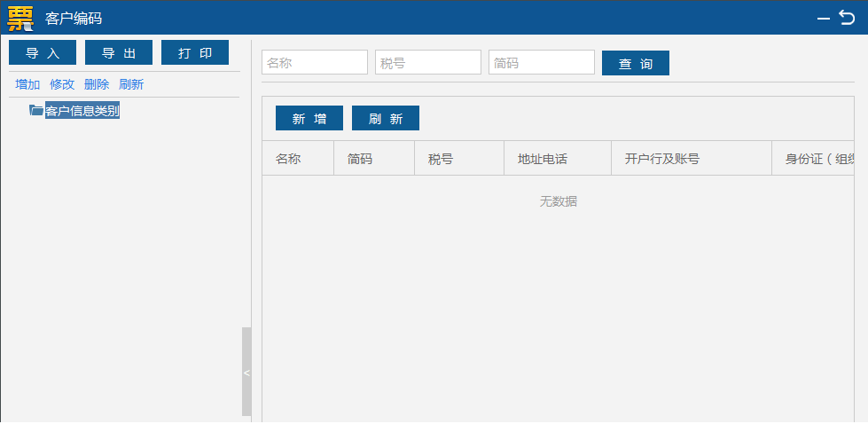Click the minimize dash icon
868x424 pixels.
824,19
